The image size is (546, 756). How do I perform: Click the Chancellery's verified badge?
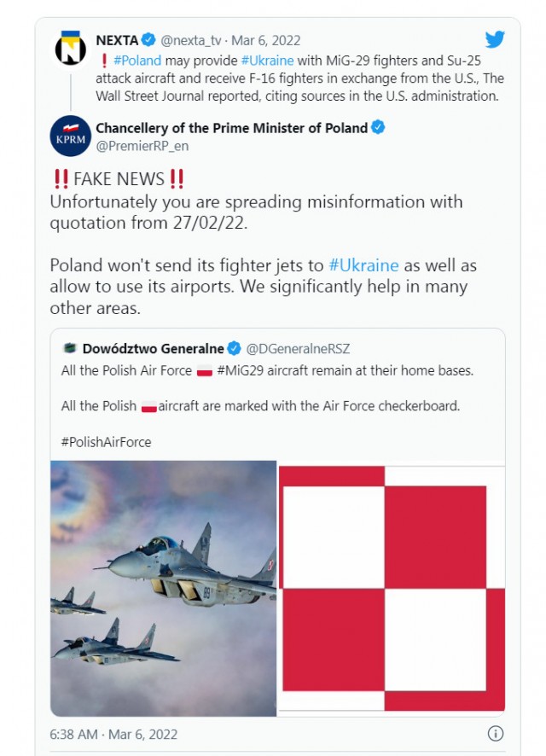(x=378, y=128)
